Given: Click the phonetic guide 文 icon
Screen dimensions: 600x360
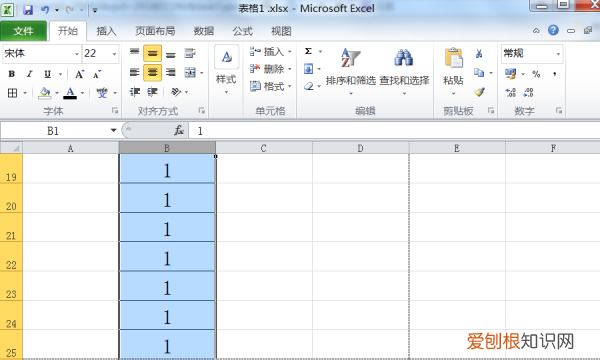Looking at the screenshot, I should point(102,93).
